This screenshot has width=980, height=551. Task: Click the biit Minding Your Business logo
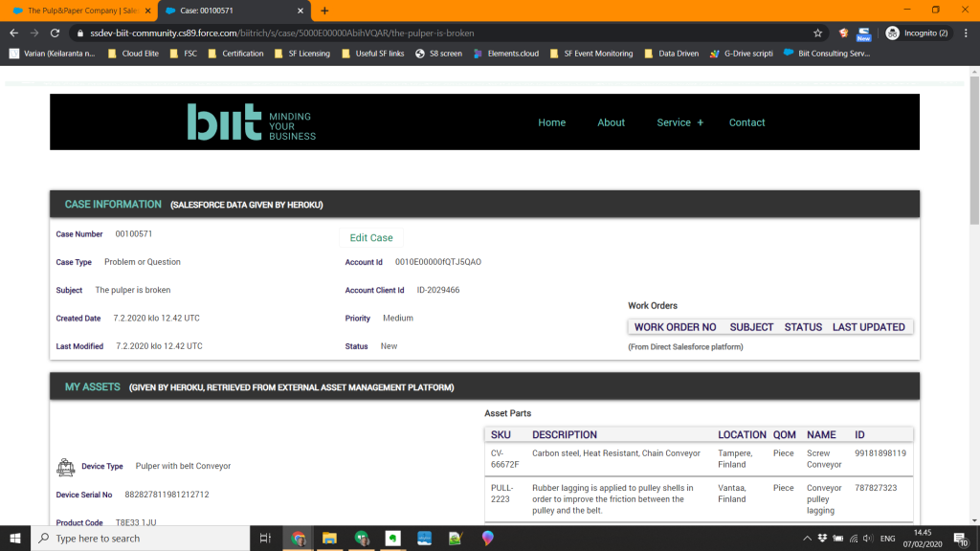click(x=252, y=121)
